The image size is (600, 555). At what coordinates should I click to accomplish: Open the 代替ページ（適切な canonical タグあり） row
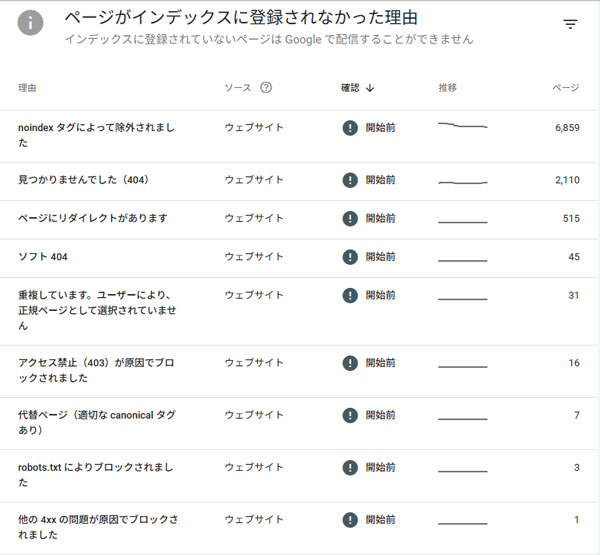[x=98, y=422]
